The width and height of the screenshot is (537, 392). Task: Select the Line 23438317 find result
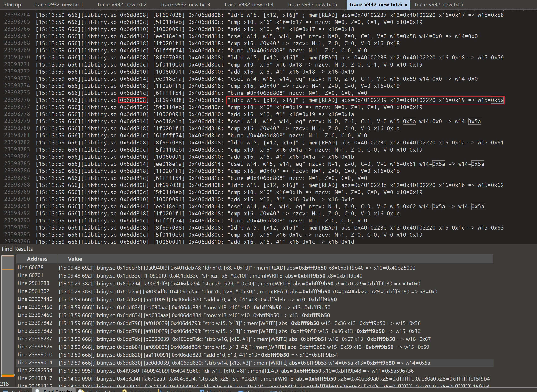pos(255,378)
